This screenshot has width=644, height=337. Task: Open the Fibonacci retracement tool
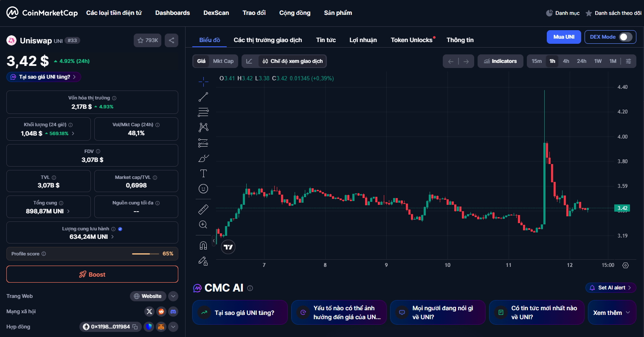(x=203, y=112)
